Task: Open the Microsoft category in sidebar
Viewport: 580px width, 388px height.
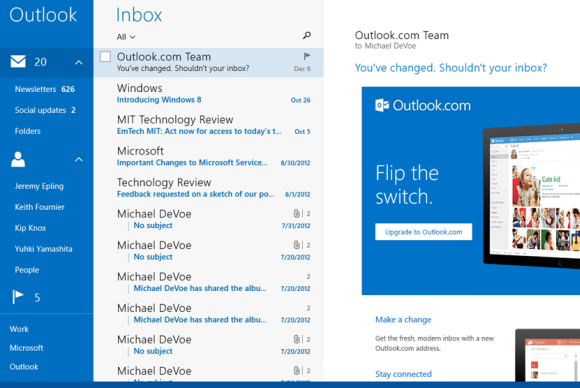Action: [x=26, y=348]
